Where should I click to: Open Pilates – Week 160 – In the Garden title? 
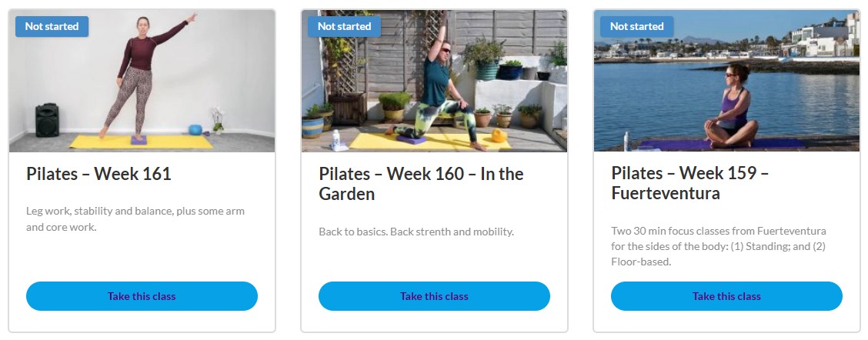point(421,184)
